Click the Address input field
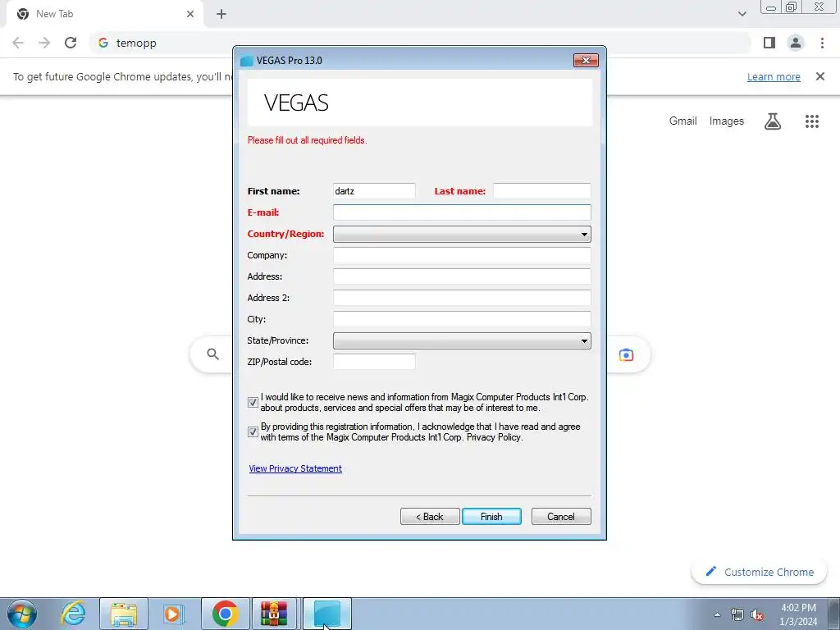The image size is (840, 630). pos(462,276)
